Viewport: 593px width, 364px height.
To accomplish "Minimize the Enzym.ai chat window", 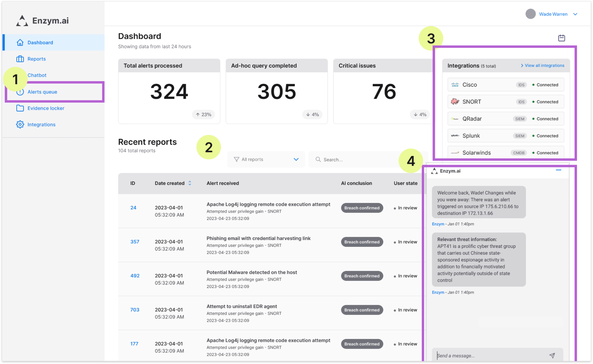I will 558,170.
